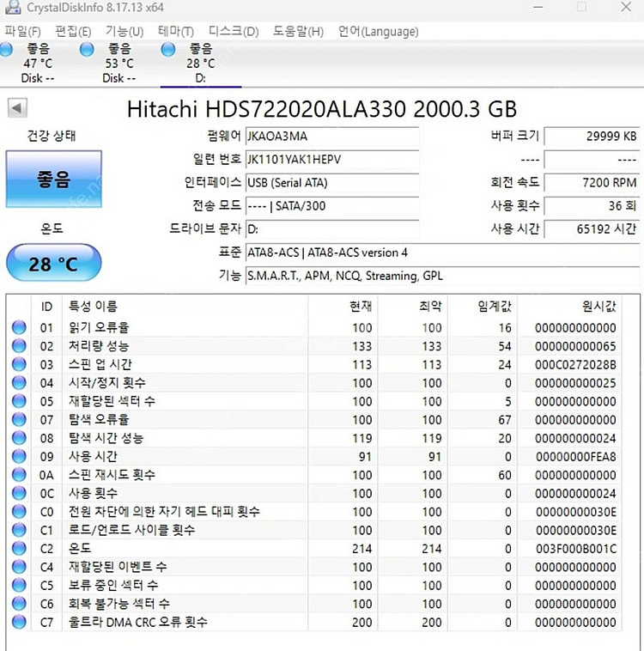Click the 원시값 column header
This screenshot has width=644, height=651.
[x=569, y=307]
